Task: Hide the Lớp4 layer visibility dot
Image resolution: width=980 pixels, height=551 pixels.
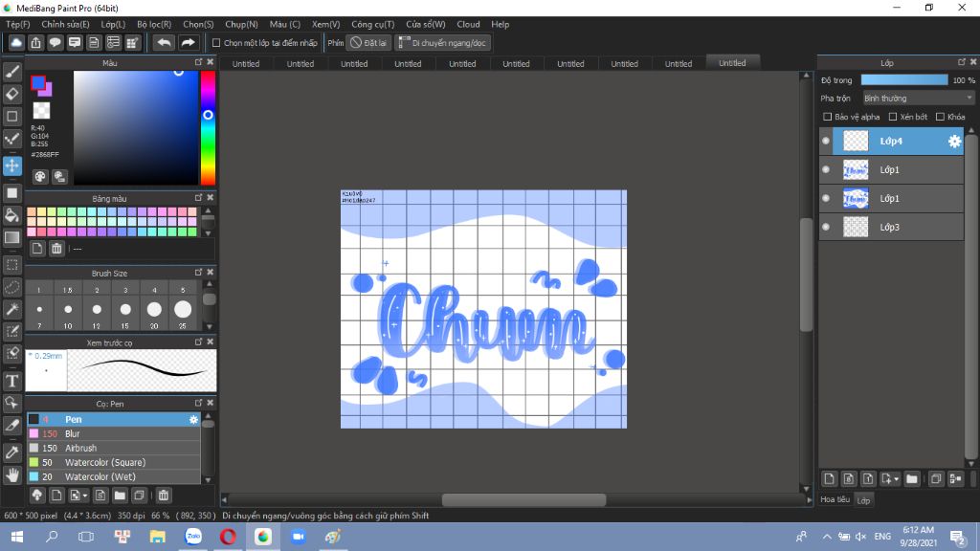Action: [826, 142]
